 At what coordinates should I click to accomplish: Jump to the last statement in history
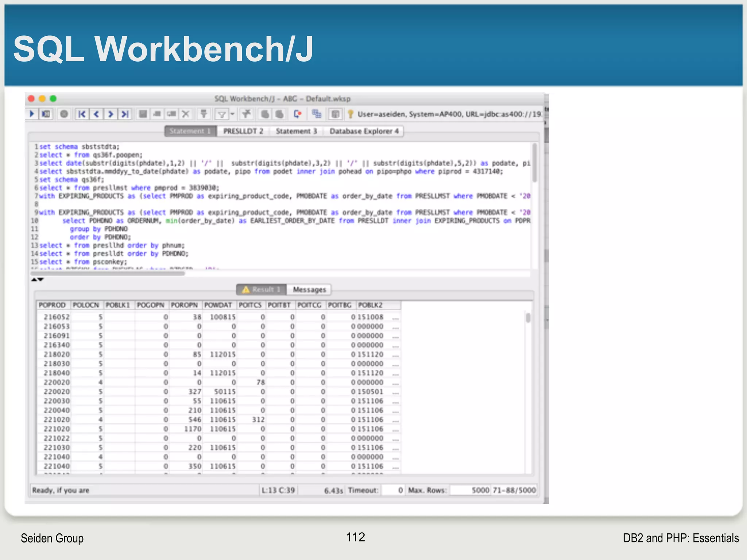pyautogui.click(x=125, y=114)
